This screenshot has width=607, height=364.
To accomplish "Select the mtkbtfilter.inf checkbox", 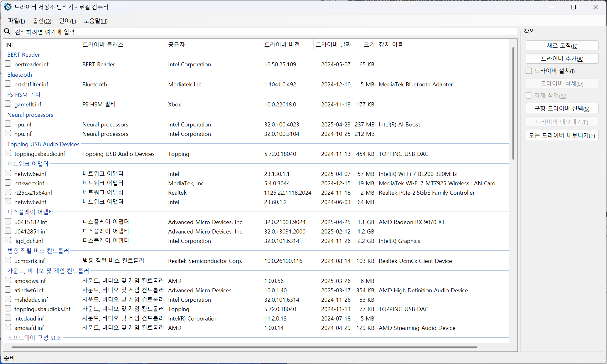I will pos(8,84).
